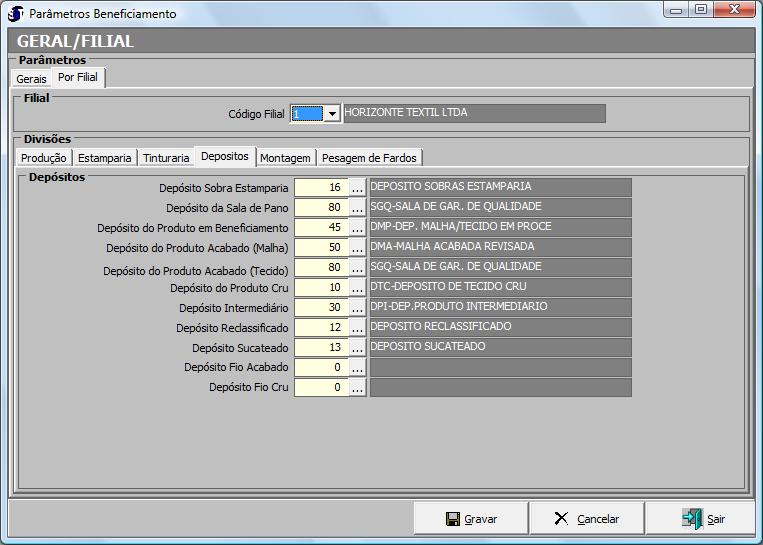Open the Pesagem de Fardos tab
This screenshot has width=763, height=545.
[x=370, y=158]
